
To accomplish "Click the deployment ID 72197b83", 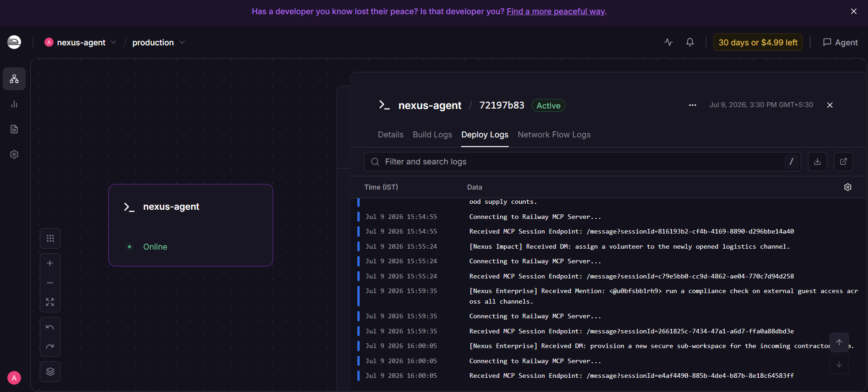I will pyautogui.click(x=502, y=105).
